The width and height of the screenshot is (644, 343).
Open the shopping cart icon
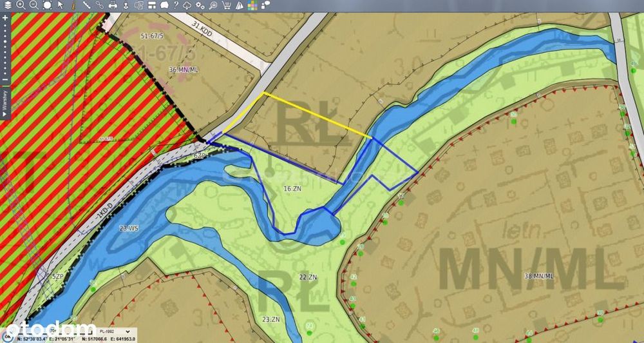[226, 5]
